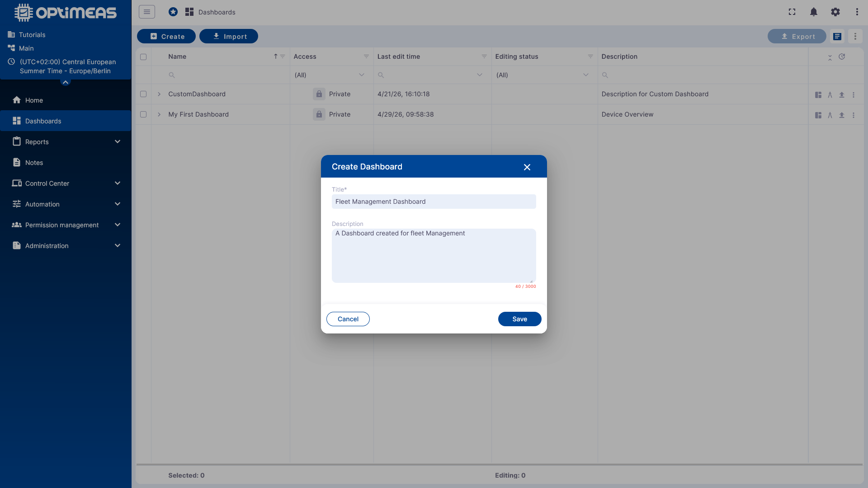Viewport: 868px width, 488px height.
Task: Click My First Dashboard edit compass icon
Action: [830, 115]
